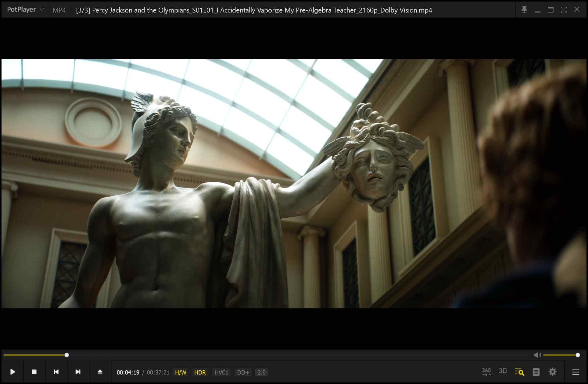
Task: Open the playlist search panel
Action: click(x=519, y=371)
